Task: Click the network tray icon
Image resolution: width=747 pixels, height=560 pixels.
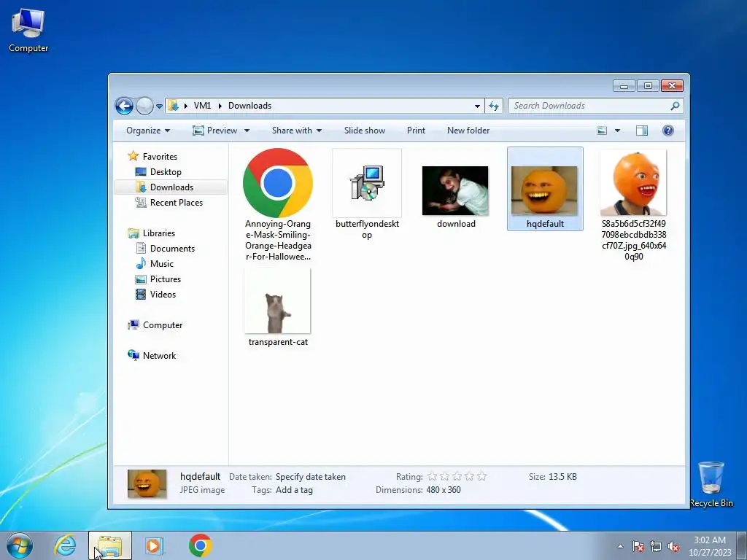Action: click(656, 546)
